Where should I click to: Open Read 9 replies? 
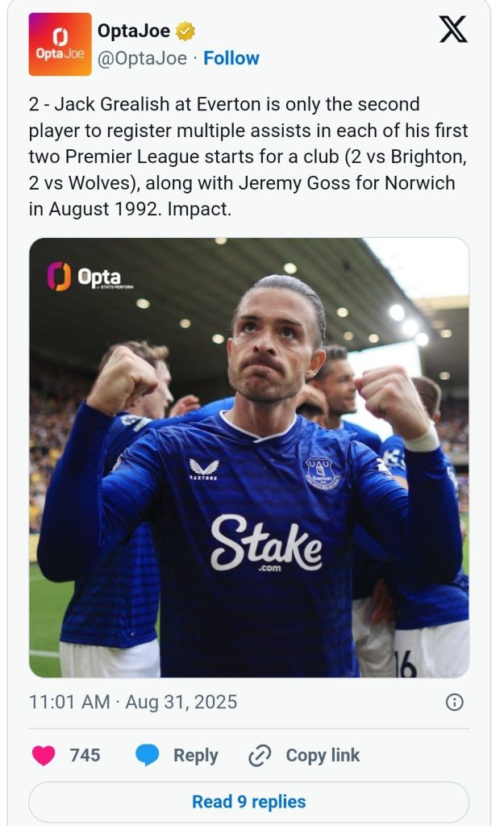(x=248, y=802)
